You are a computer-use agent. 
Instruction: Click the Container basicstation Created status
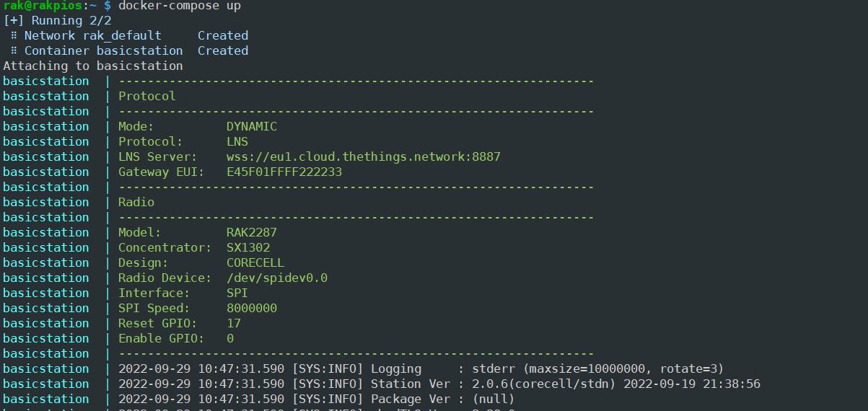pos(222,50)
